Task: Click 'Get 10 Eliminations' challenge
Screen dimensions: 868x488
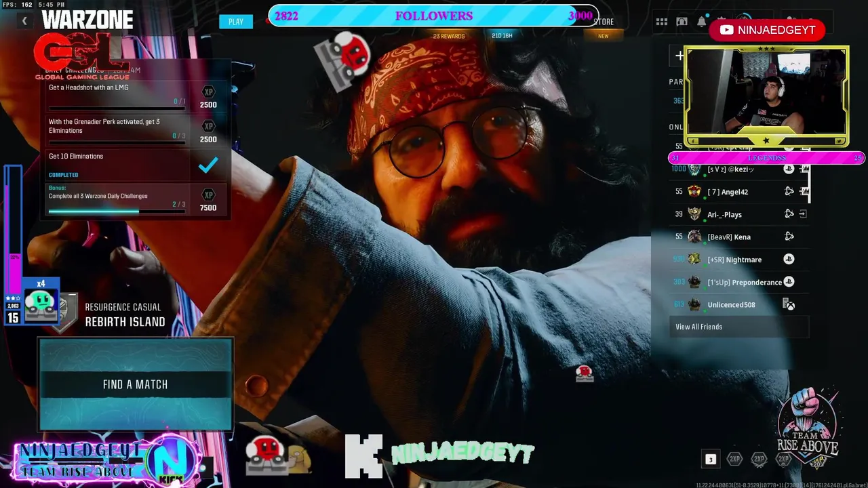Action: click(137, 165)
